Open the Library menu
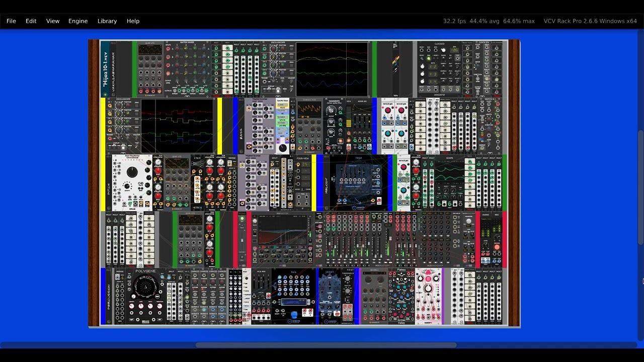The height and width of the screenshot is (362, 644). point(107,21)
